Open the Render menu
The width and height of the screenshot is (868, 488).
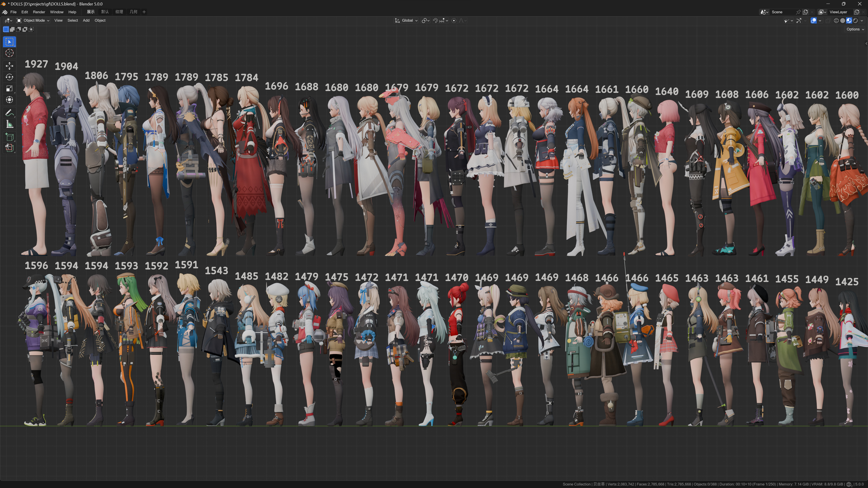(x=39, y=12)
